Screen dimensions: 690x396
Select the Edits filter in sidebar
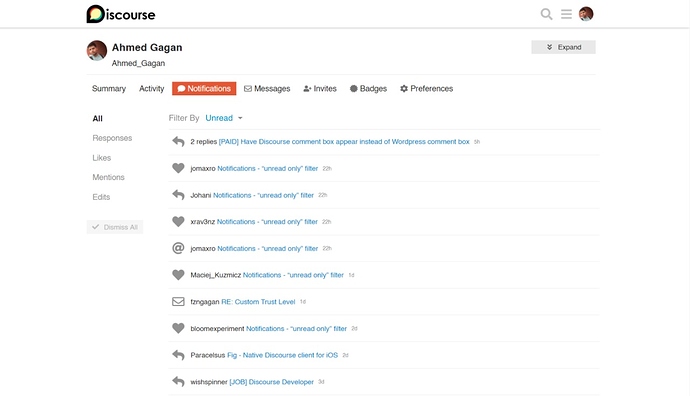(x=101, y=197)
